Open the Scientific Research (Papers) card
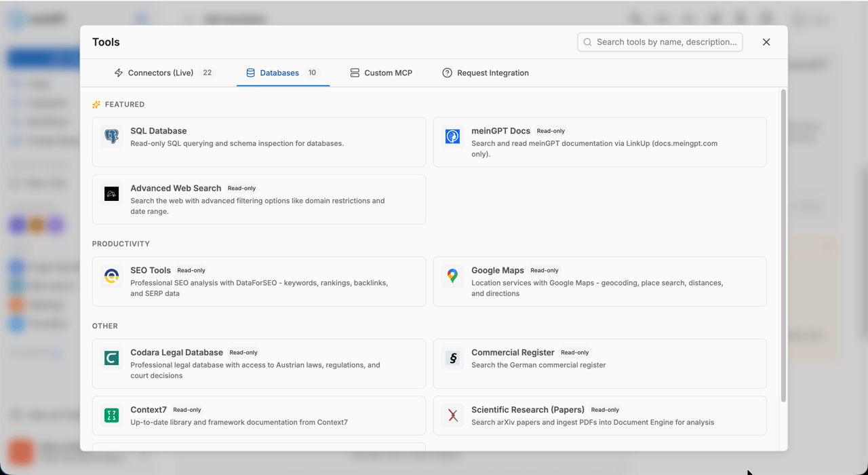The image size is (868, 475). coord(600,415)
